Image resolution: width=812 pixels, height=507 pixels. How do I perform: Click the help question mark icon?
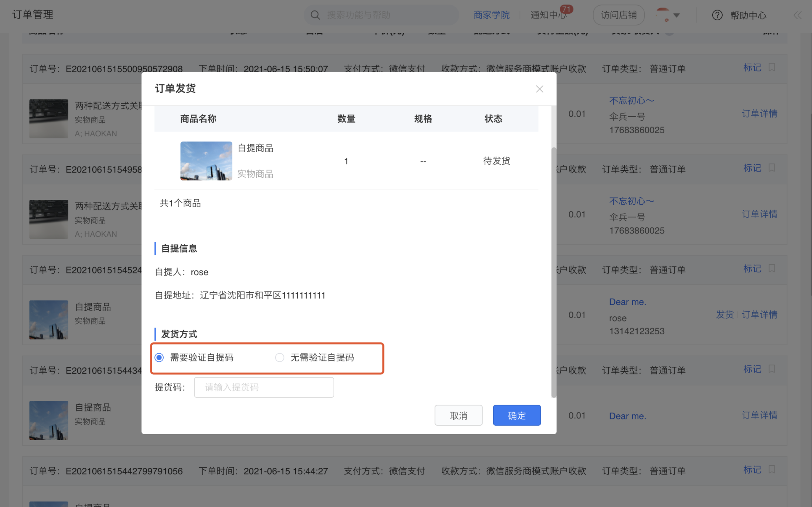tap(717, 15)
